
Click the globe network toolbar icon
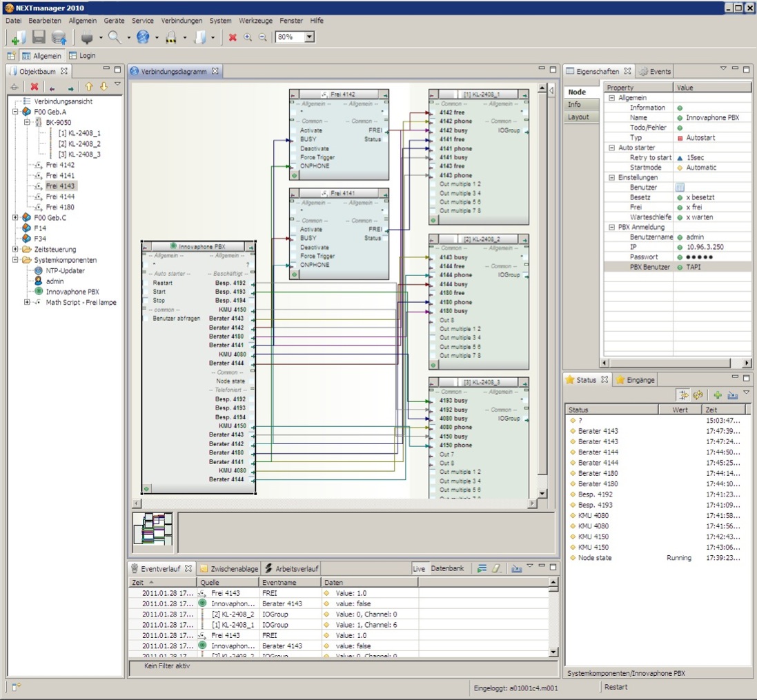coord(143,37)
